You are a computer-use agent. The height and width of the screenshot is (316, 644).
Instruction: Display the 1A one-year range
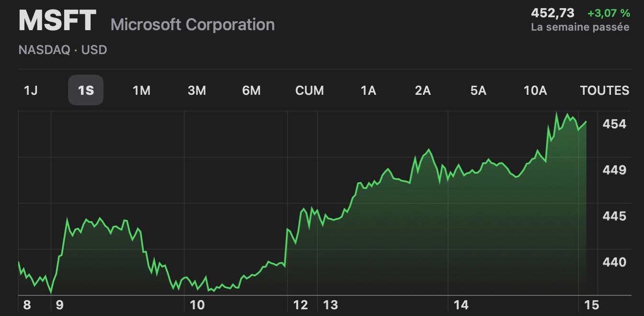[x=368, y=90]
